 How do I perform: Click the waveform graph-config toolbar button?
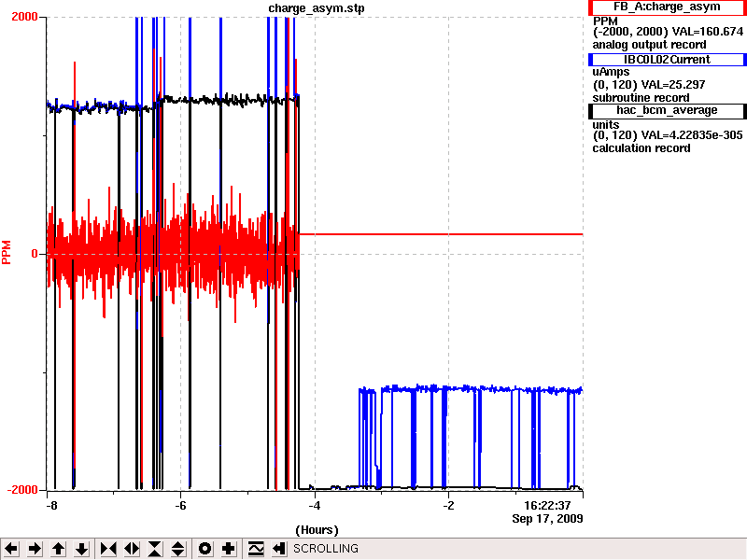click(255, 549)
